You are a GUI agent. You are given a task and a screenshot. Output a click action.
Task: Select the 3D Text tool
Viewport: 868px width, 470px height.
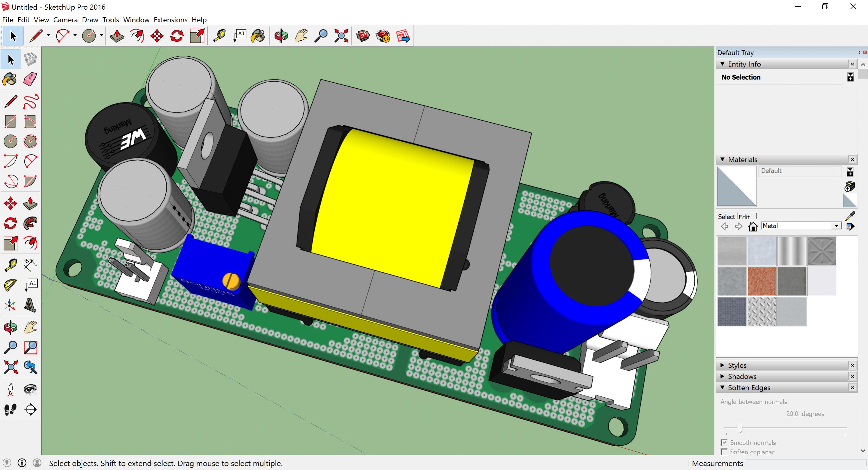[x=30, y=305]
